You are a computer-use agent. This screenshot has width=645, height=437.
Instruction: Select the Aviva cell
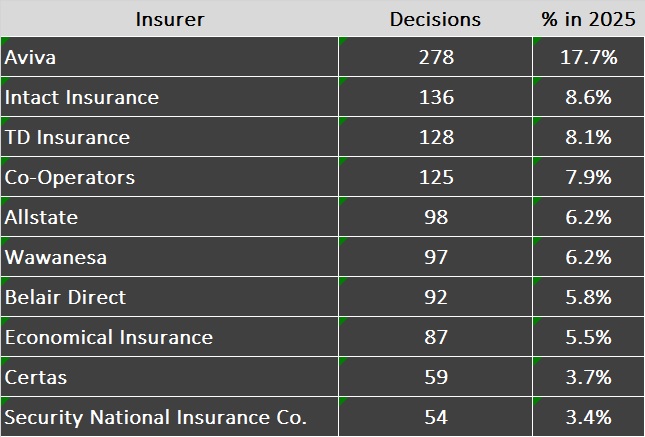169,58
